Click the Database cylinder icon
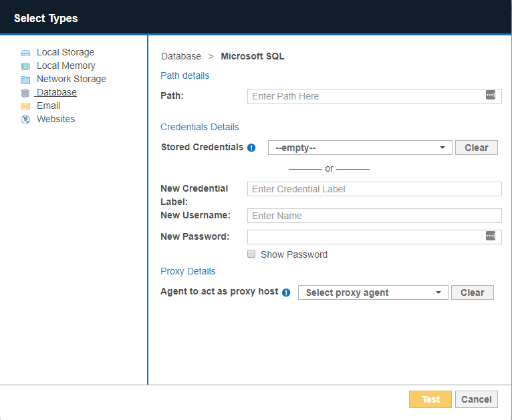The height and width of the screenshot is (420, 512). (x=25, y=93)
